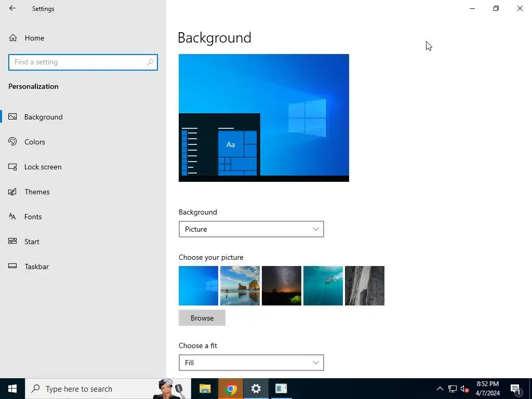532x399 pixels.
Task: Select the Lock screen icon
Action: [12, 167]
